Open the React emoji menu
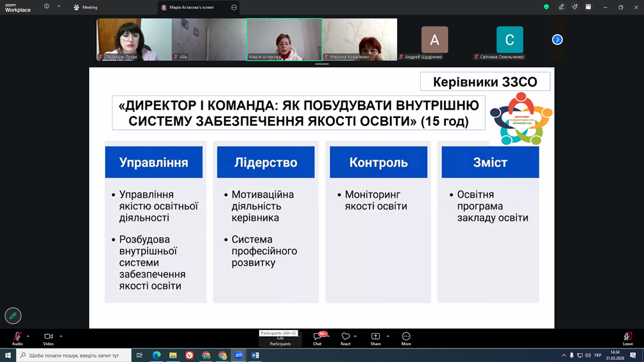The image size is (644, 362). pos(345,338)
